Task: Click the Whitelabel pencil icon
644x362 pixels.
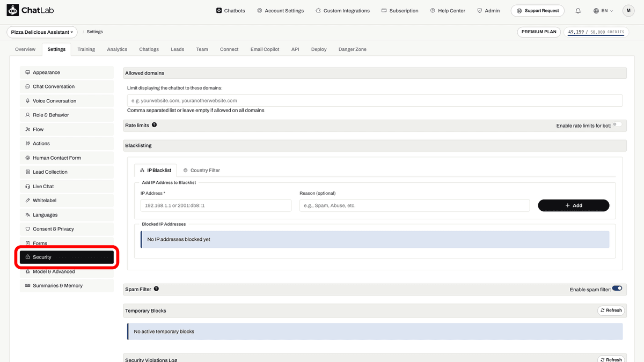Action: pos(27,201)
